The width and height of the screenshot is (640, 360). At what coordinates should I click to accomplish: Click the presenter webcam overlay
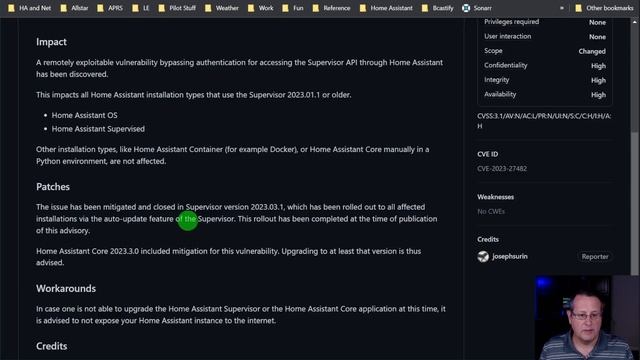tap(587, 318)
